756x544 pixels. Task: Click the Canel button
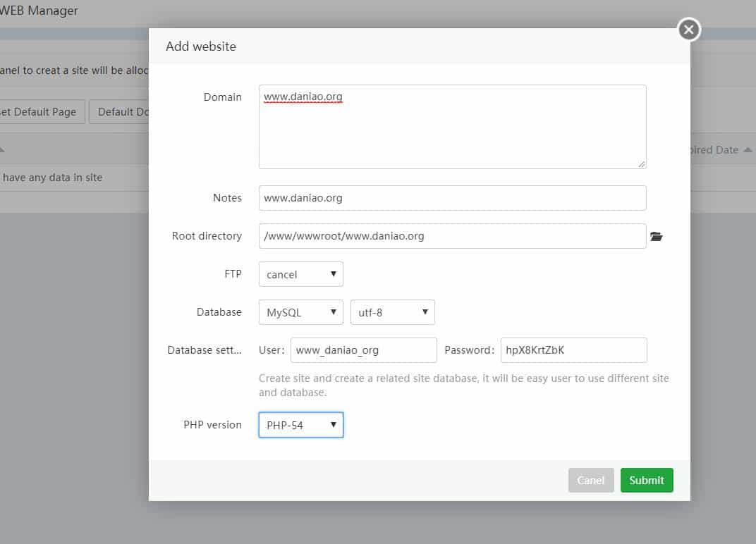click(x=591, y=480)
